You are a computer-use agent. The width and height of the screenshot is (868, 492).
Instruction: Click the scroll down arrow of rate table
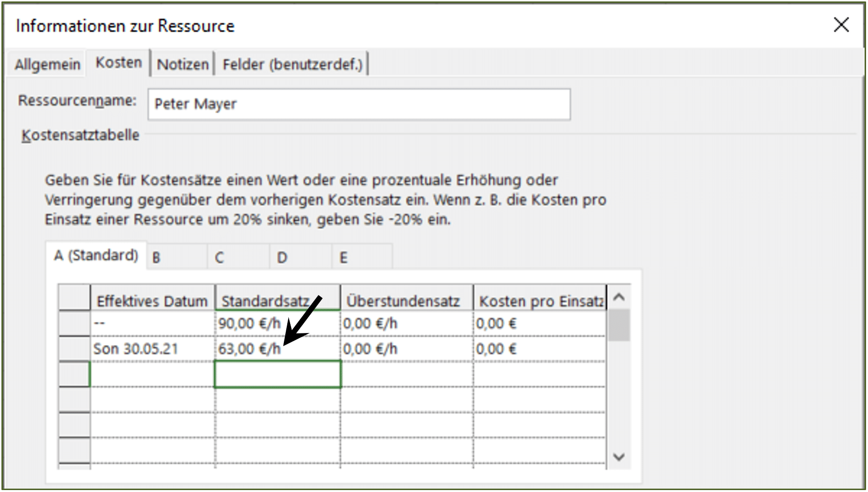pos(619,456)
